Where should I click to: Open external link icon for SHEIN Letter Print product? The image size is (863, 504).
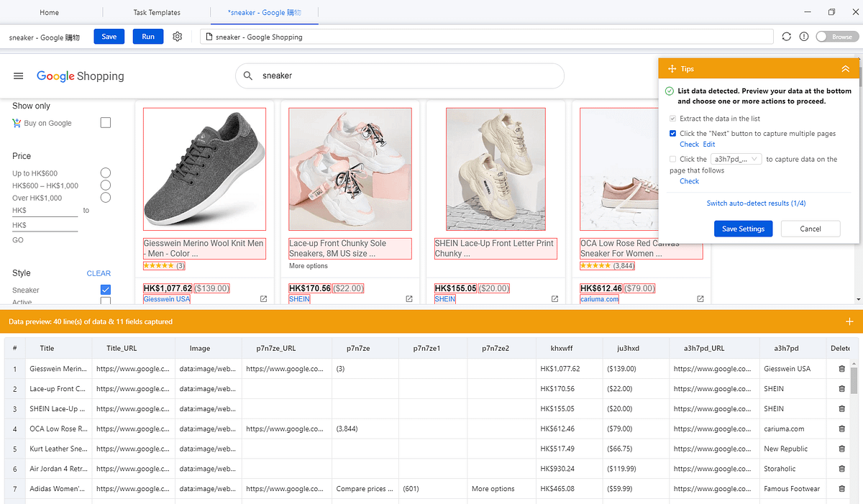[x=554, y=298]
